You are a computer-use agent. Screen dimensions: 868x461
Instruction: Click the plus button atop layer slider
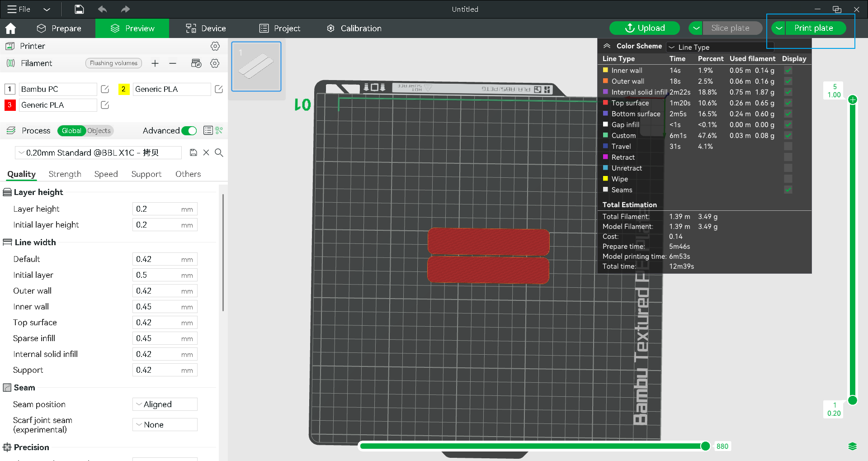(x=853, y=100)
